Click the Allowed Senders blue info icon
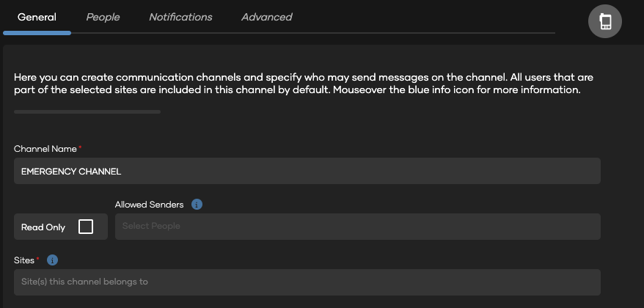The height and width of the screenshot is (308, 644). [197, 204]
